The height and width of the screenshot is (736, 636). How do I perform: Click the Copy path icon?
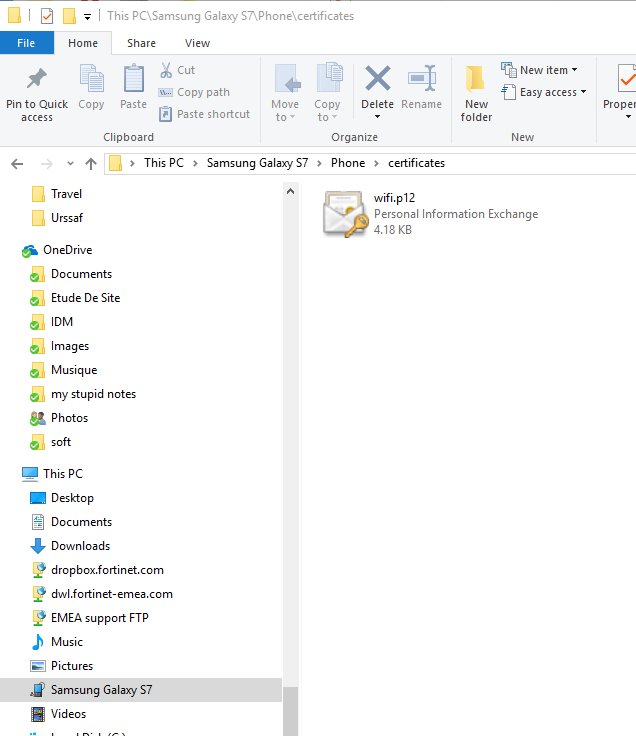165,92
